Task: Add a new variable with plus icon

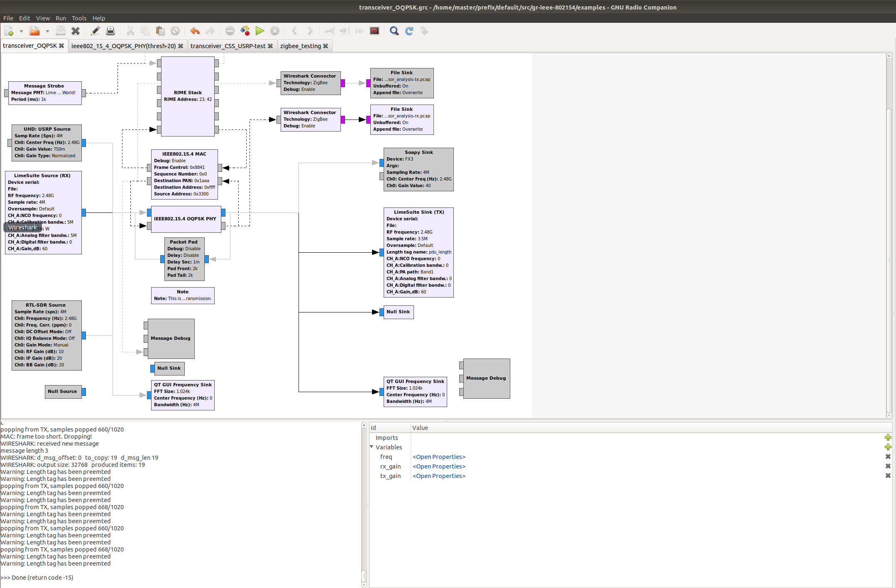Action: (x=888, y=447)
